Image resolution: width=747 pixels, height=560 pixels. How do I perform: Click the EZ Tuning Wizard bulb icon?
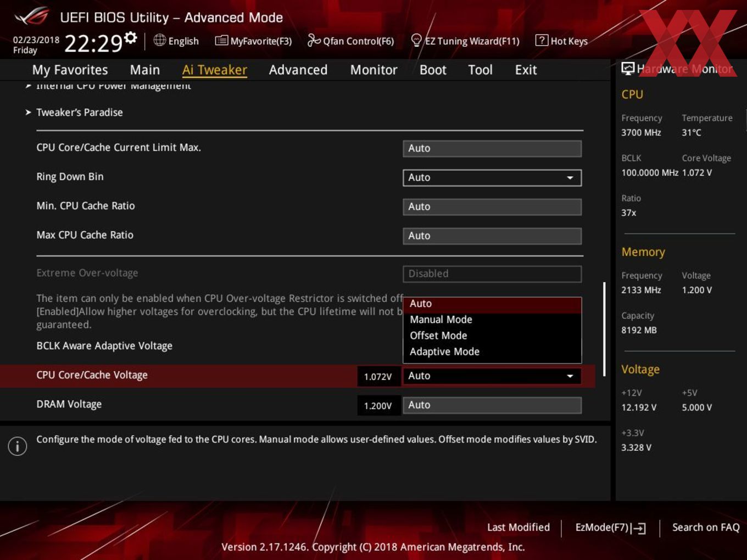(x=416, y=40)
